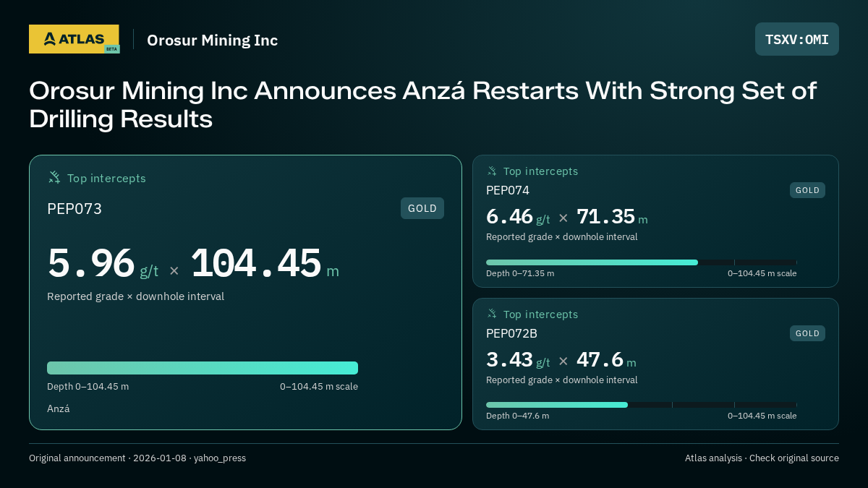Click the TSXV:OMI ticker badge

pyautogui.click(x=797, y=39)
